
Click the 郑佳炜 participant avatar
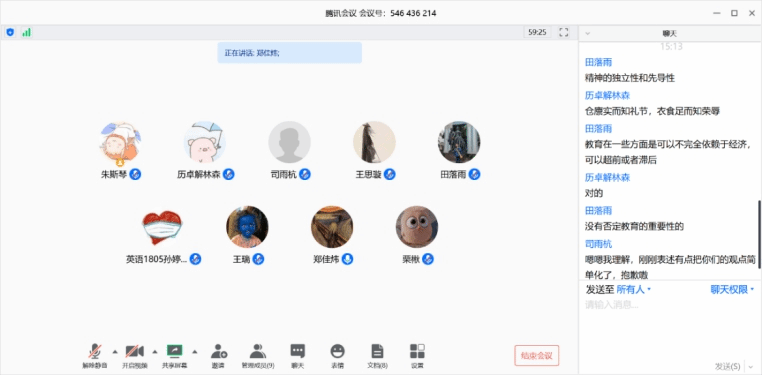[x=332, y=227]
